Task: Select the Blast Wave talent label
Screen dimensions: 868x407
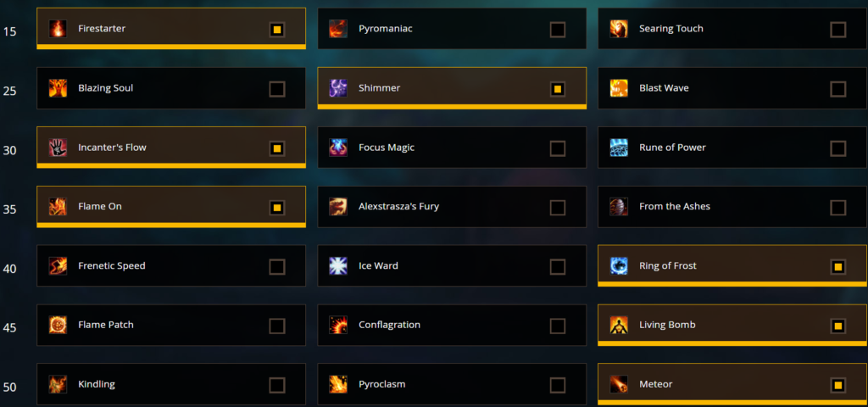Action: [x=664, y=88]
